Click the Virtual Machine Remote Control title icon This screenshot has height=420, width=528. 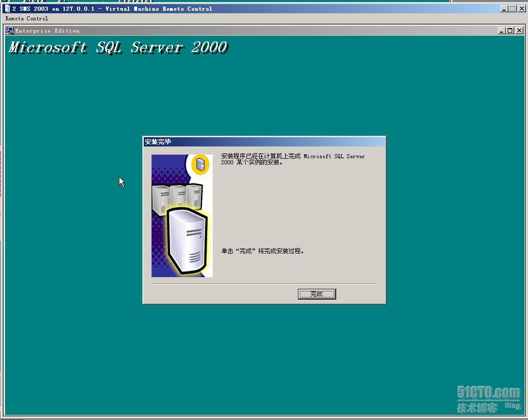[7, 9]
